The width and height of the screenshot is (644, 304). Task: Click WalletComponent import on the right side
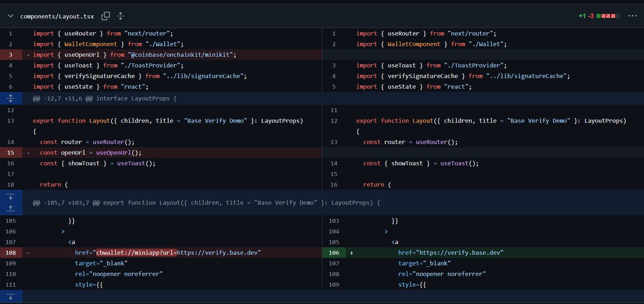click(414, 44)
